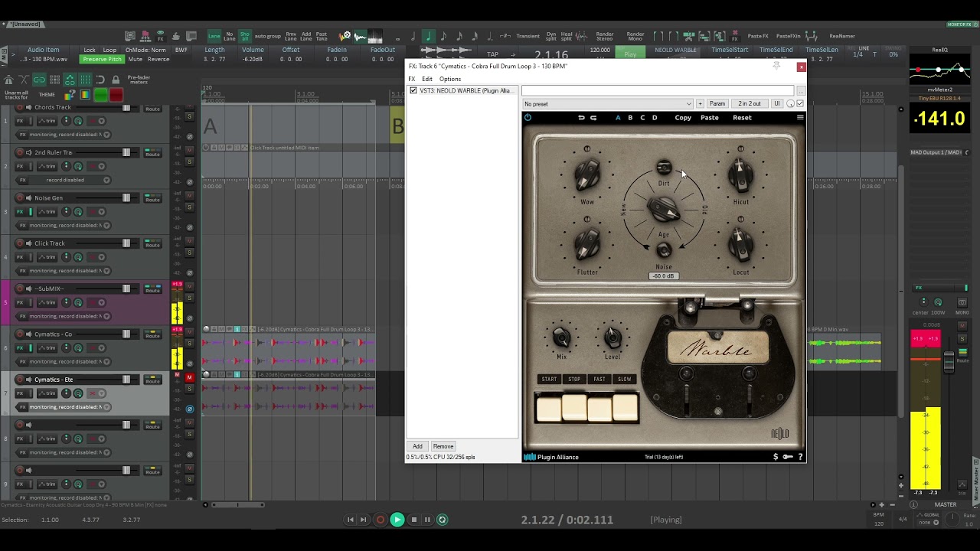The width and height of the screenshot is (980, 551).
Task: Open the Edit menu in FX window
Action: tap(427, 79)
